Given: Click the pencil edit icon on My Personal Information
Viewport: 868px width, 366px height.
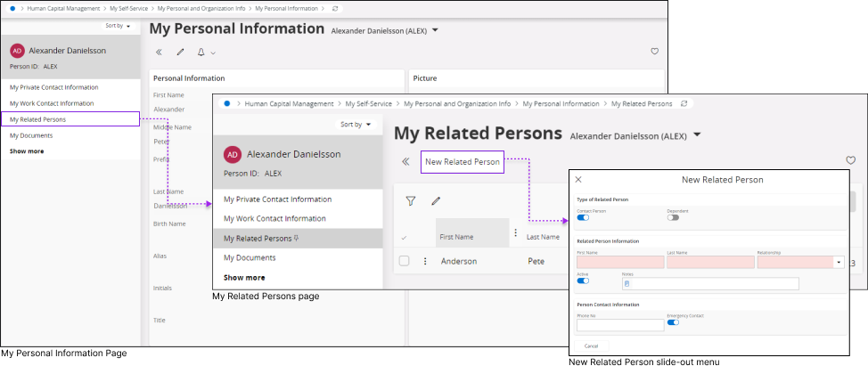Looking at the screenshot, I should pos(181,53).
